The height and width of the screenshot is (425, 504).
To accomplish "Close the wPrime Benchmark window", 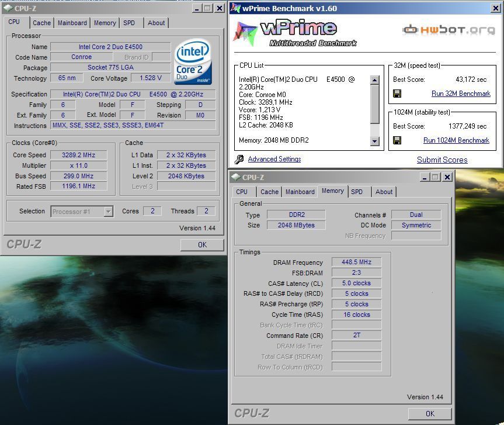I will (x=496, y=8).
